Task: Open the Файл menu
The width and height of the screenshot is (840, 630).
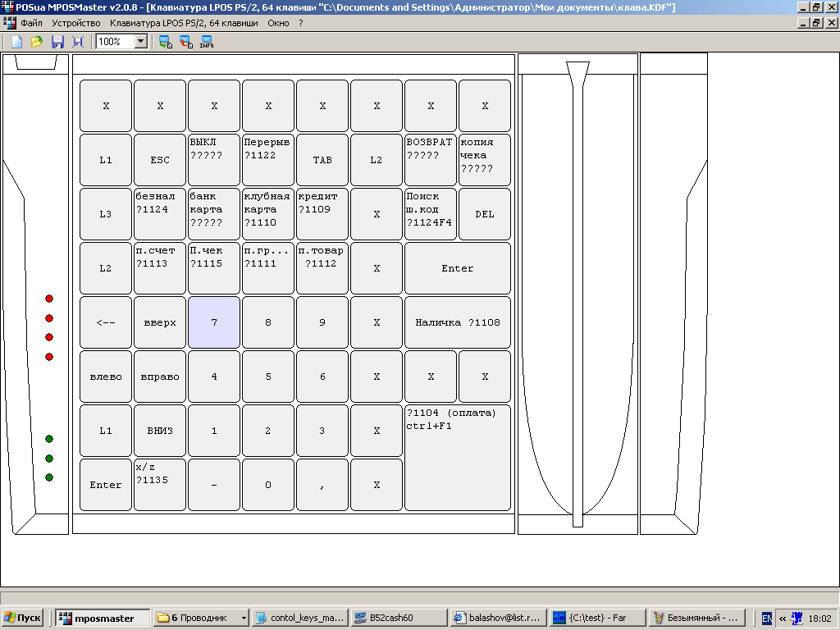Action: 31,23
